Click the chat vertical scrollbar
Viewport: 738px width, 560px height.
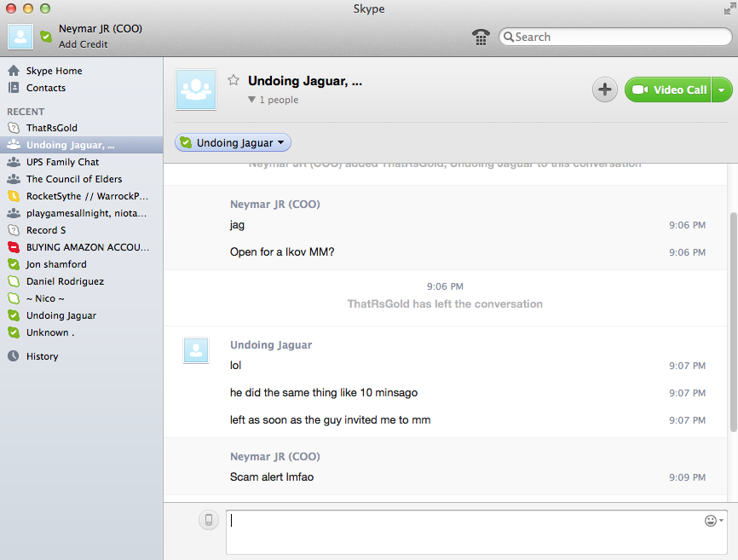[x=733, y=322]
